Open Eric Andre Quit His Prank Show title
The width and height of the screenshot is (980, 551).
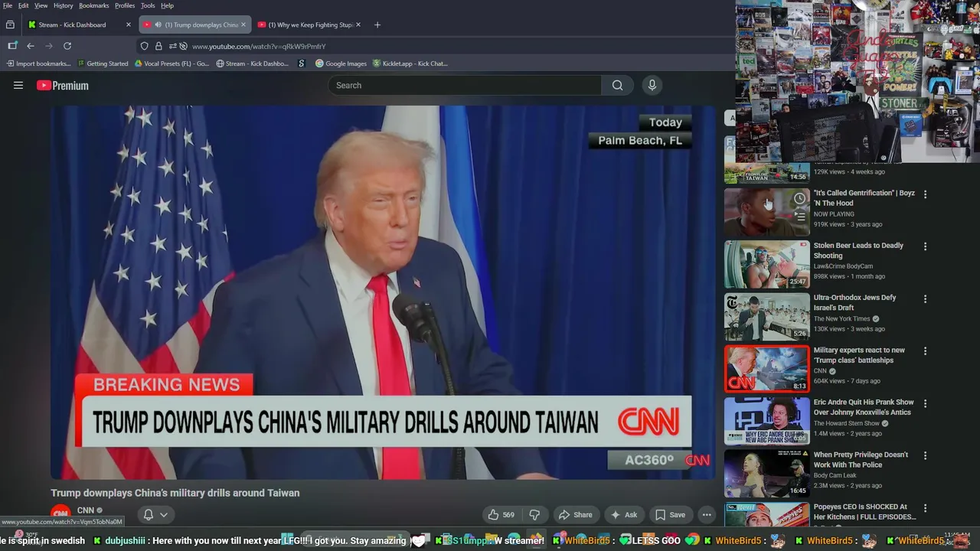tap(864, 407)
